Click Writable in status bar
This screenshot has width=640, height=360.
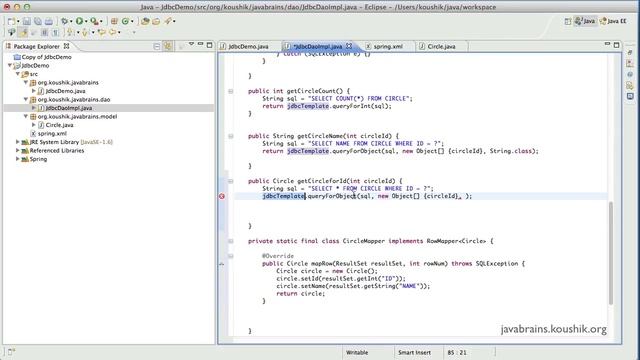[357, 352]
